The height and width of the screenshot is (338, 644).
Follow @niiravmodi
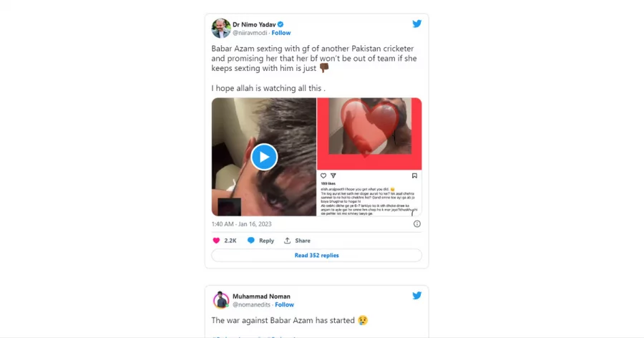(x=281, y=33)
